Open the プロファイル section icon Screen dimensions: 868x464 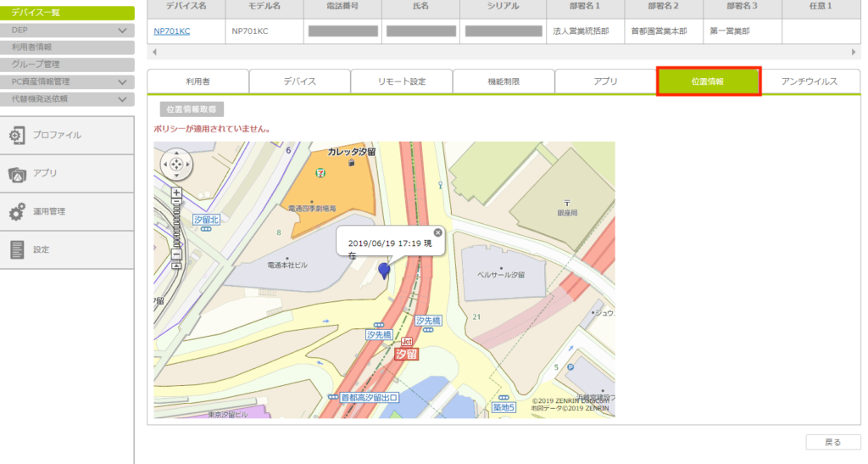(17, 136)
